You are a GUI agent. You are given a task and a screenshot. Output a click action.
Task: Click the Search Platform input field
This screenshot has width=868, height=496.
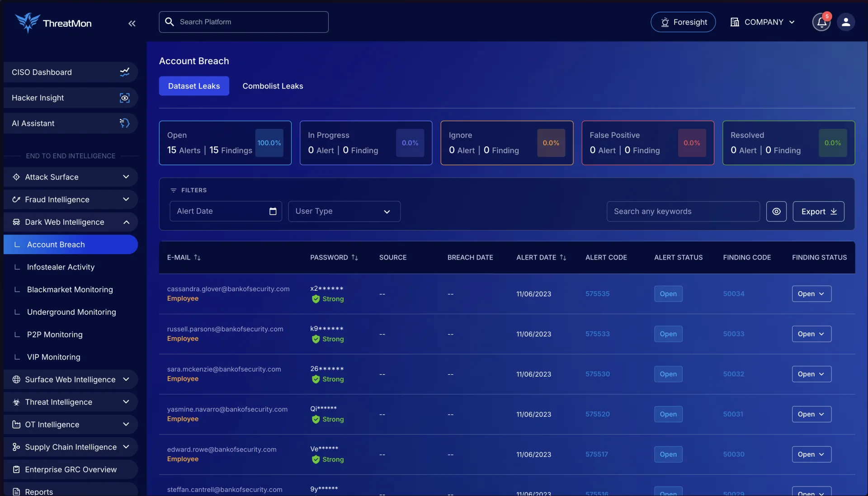(x=244, y=22)
